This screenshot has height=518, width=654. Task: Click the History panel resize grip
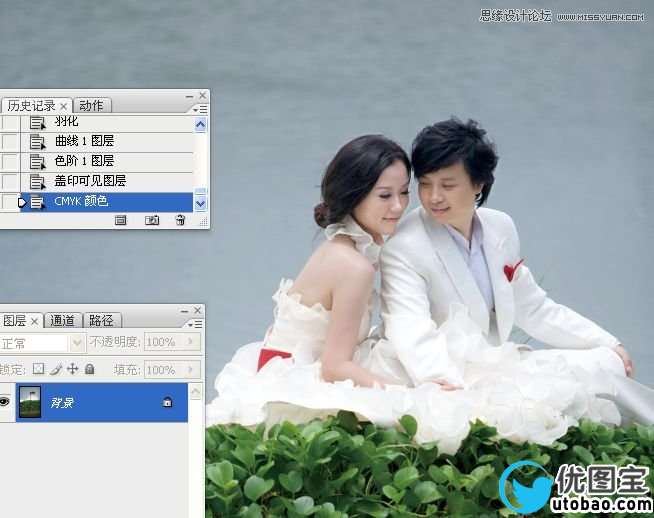(x=204, y=222)
